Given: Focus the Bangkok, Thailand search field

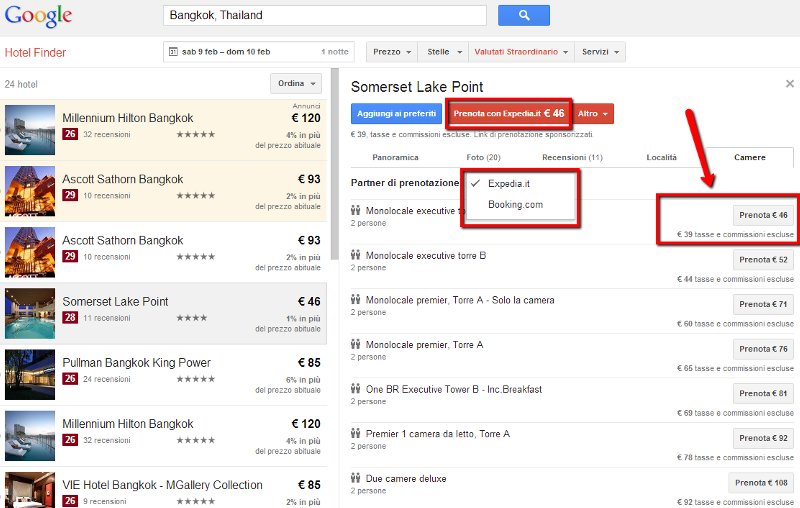Looking at the screenshot, I should tap(325, 15).
